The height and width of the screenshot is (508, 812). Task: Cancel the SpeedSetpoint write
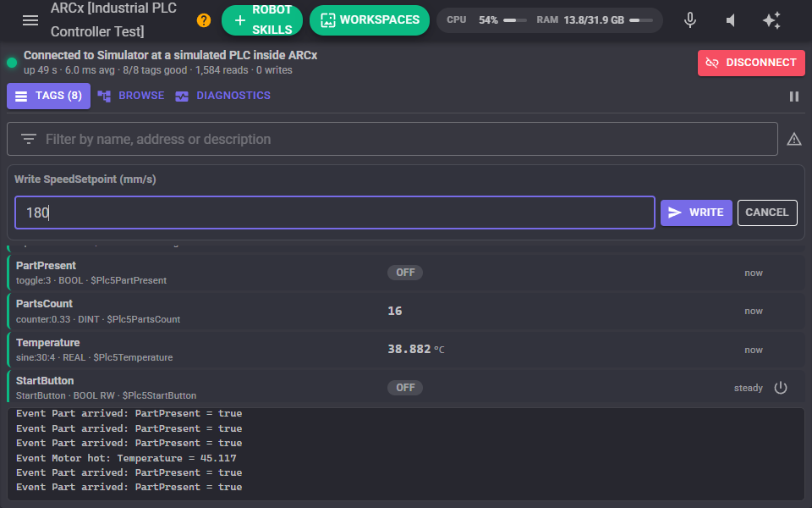pyautogui.click(x=767, y=213)
